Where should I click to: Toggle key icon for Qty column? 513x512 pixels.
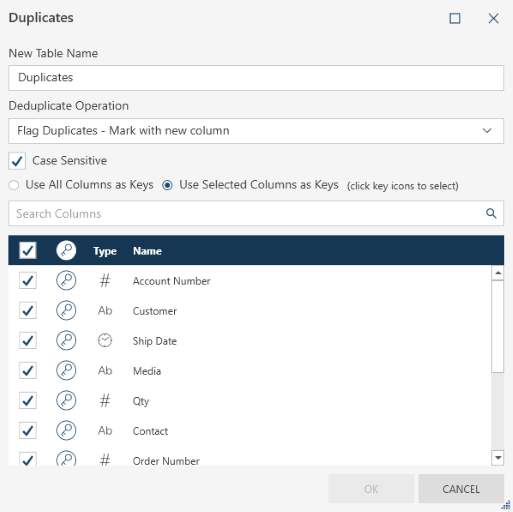pos(66,400)
